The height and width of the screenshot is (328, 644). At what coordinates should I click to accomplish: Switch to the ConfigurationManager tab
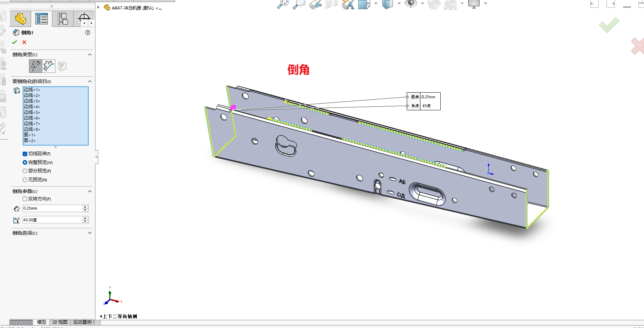click(x=63, y=19)
